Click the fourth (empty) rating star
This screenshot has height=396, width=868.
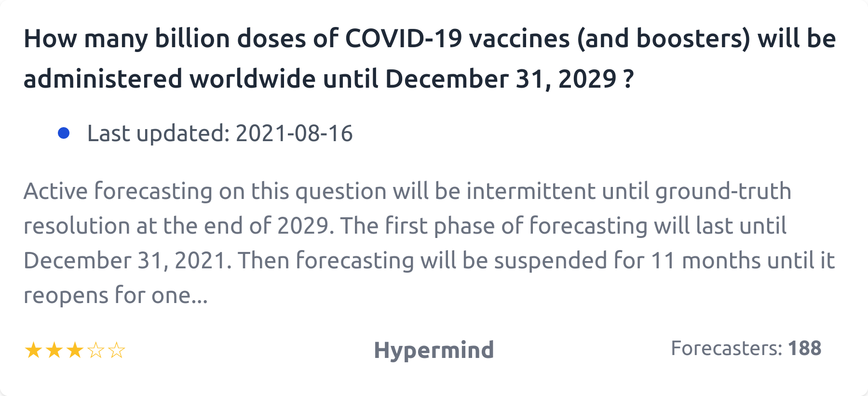(x=96, y=351)
